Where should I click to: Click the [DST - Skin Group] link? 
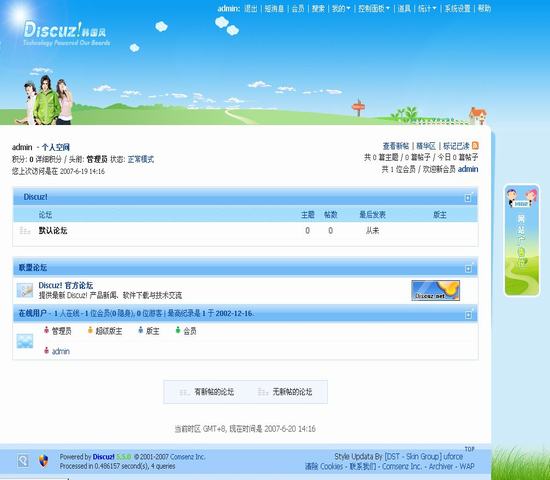click(413, 456)
